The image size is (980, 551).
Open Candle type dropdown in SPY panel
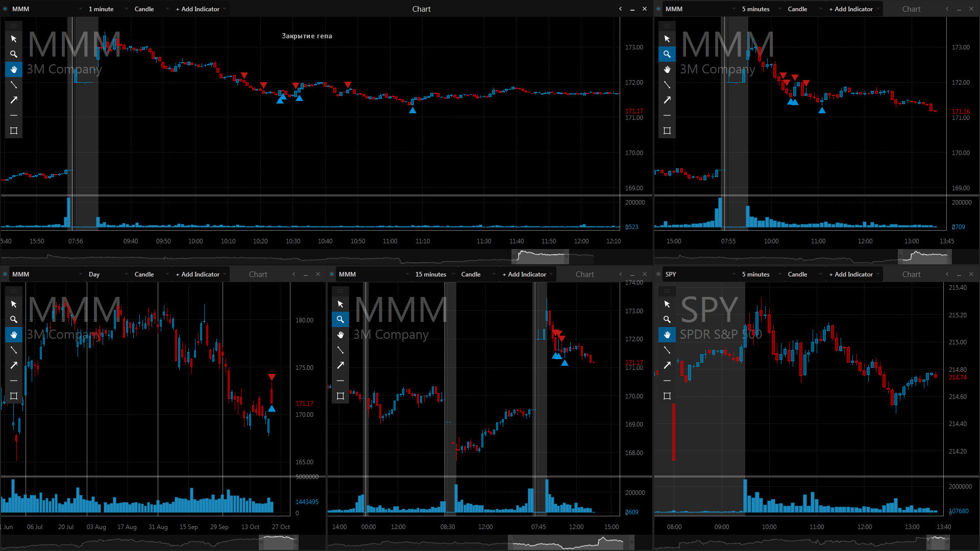[x=804, y=274]
